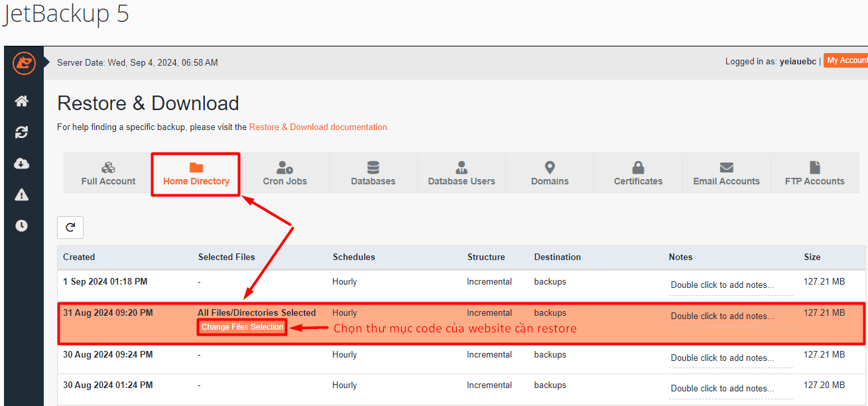
Task: Click the refresh icon above the backup table
Action: click(x=70, y=227)
